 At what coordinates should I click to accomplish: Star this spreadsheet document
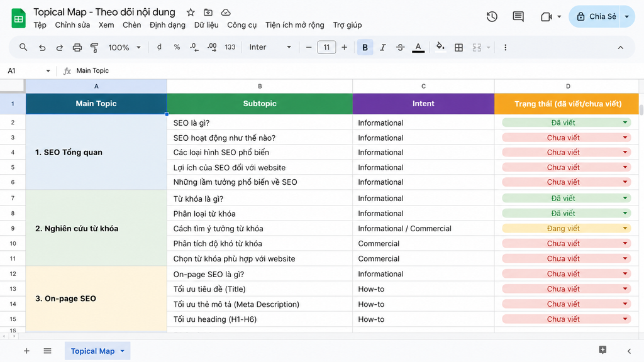point(191,13)
